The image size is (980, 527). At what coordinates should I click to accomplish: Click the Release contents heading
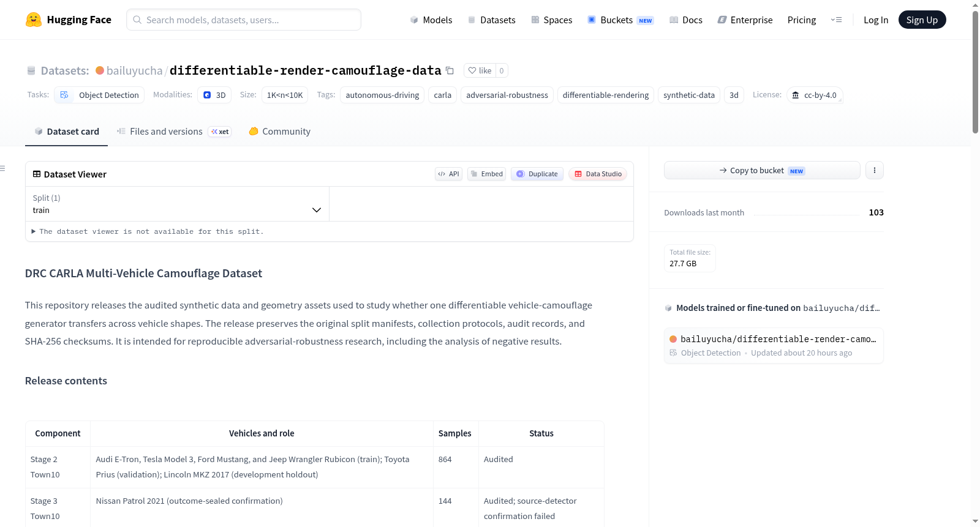pos(66,381)
